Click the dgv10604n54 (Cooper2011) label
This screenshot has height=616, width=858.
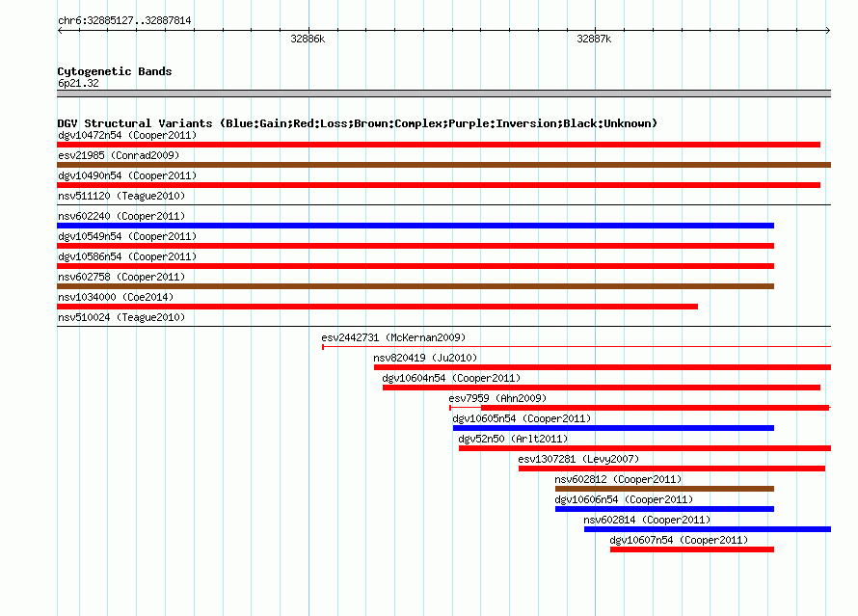[x=451, y=378]
